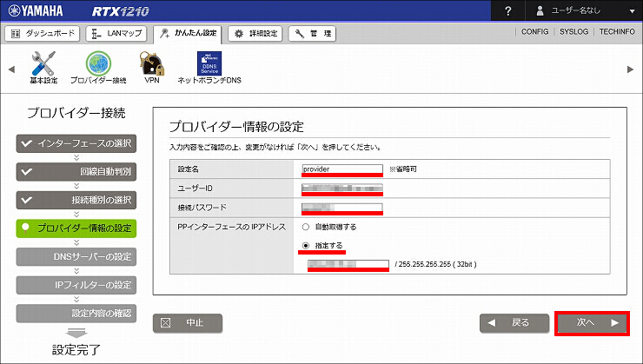Open the 管理 tab
643x364 pixels.
click(312, 34)
